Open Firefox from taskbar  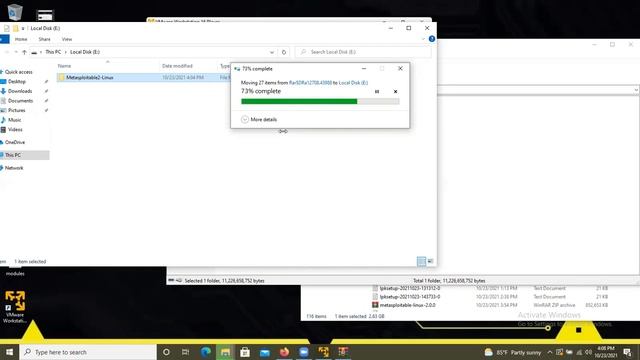coord(284,352)
